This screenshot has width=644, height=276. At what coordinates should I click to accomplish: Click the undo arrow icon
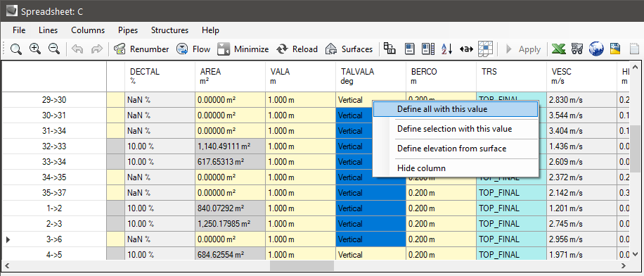[77, 49]
